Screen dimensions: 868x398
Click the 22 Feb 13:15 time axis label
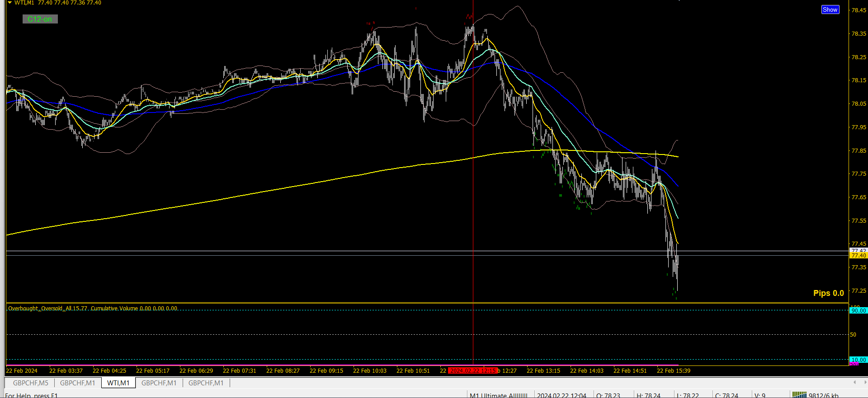point(543,370)
